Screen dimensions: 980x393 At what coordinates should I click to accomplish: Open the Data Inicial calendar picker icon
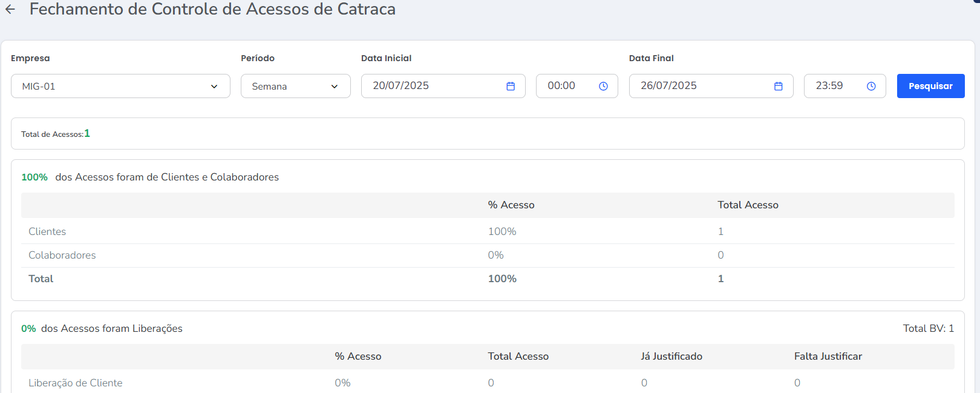click(511, 87)
